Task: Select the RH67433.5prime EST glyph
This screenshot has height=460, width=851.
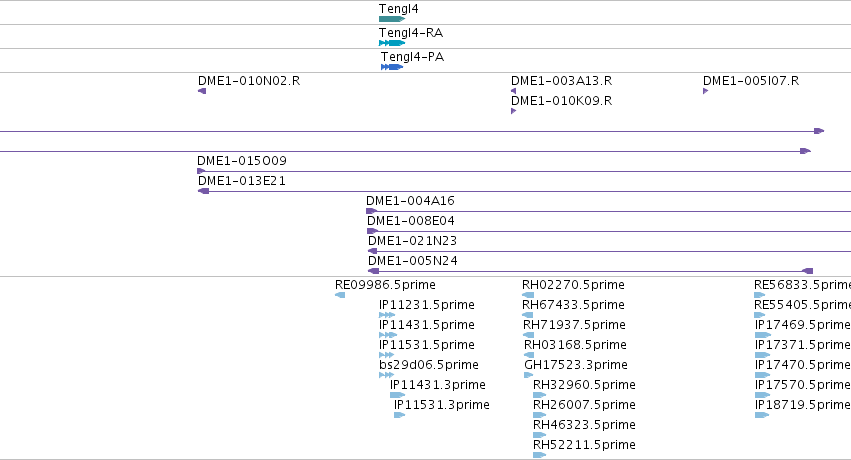Action: tap(528, 315)
